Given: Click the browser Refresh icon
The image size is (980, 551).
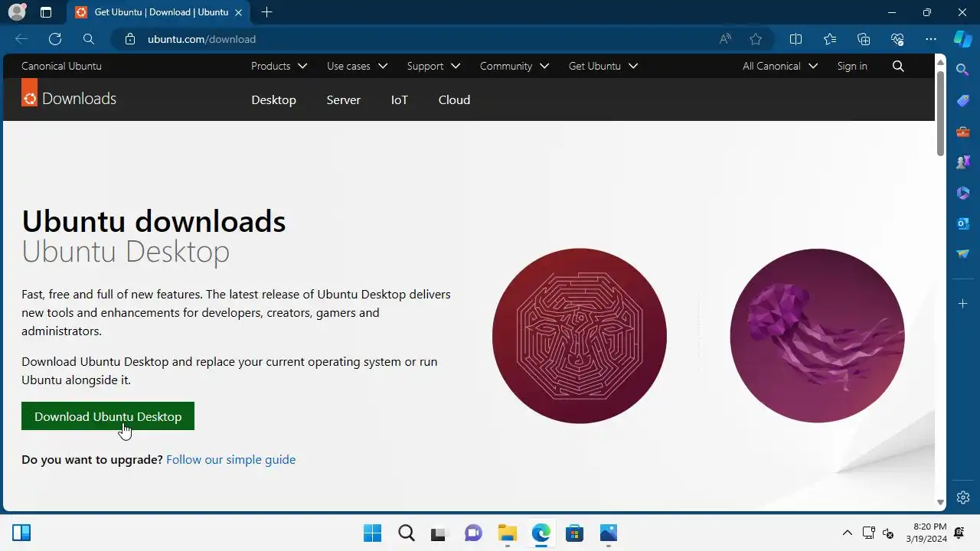Looking at the screenshot, I should (x=55, y=39).
